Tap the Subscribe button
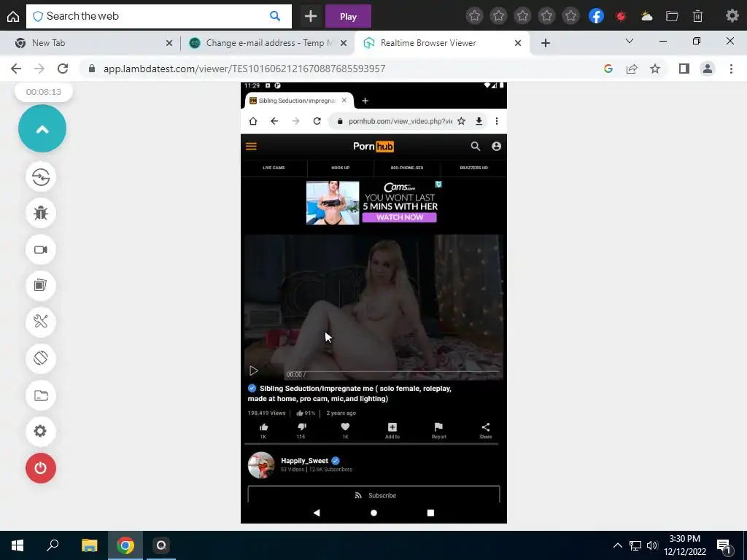This screenshot has height=560, width=747. coord(374,495)
